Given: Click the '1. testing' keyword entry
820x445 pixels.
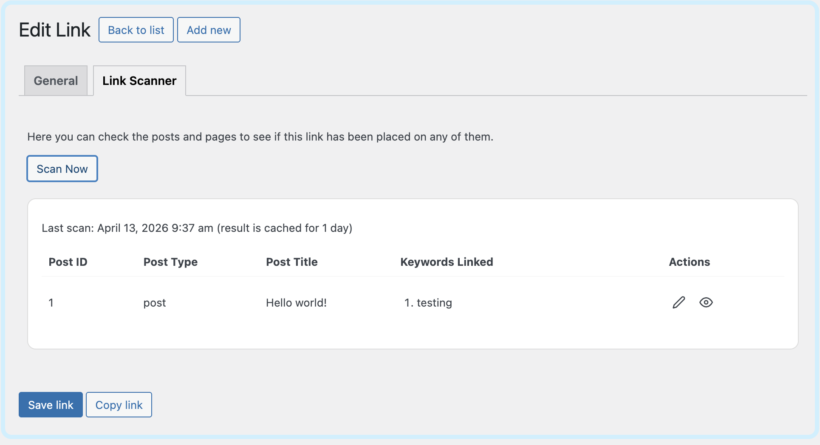Looking at the screenshot, I should point(428,303).
